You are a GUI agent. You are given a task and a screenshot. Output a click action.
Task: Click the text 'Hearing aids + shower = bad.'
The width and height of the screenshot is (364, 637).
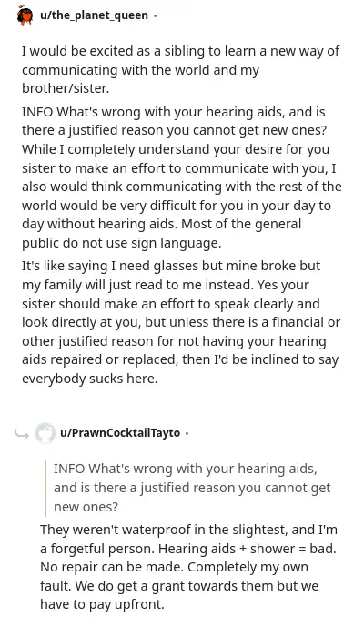(248, 549)
